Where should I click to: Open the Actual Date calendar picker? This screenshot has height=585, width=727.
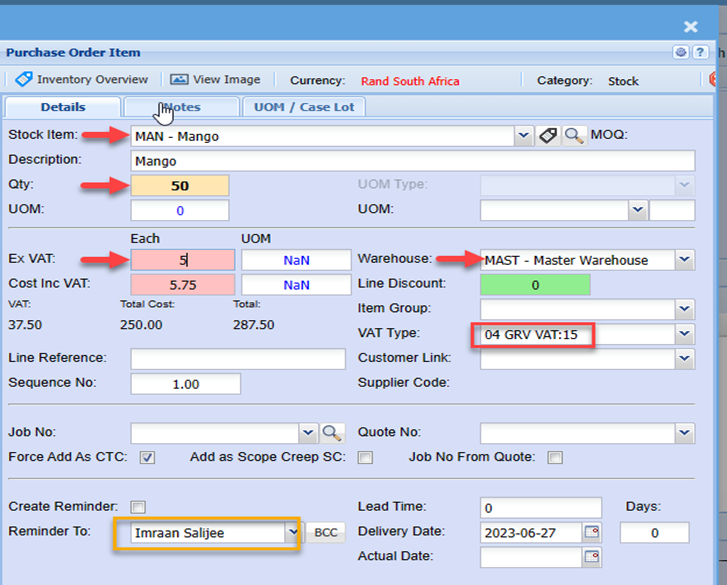592,557
